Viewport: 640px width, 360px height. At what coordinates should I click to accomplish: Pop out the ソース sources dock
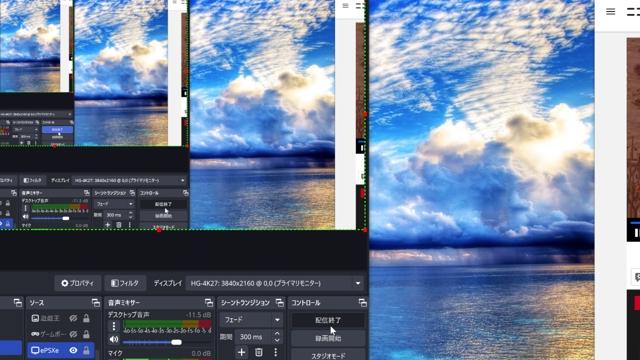click(96, 302)
